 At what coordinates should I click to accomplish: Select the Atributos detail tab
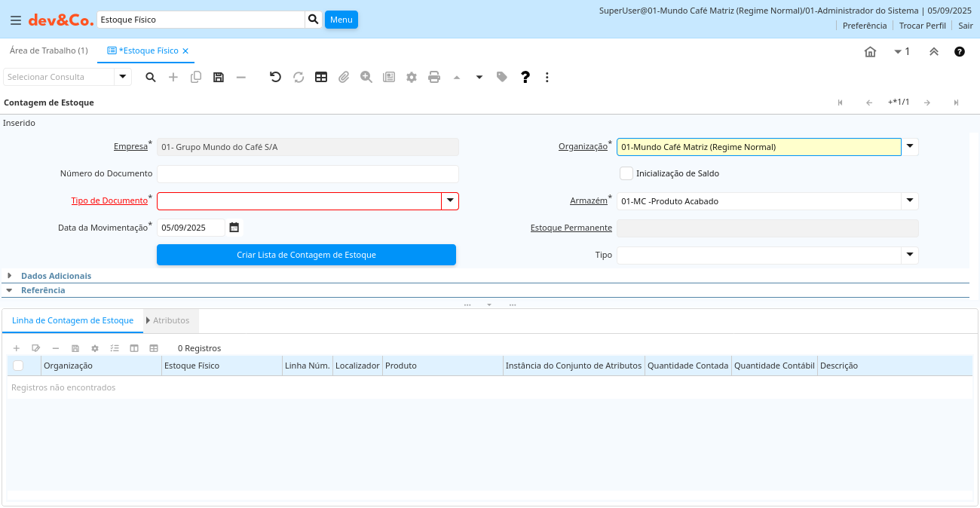coord(171,320)
